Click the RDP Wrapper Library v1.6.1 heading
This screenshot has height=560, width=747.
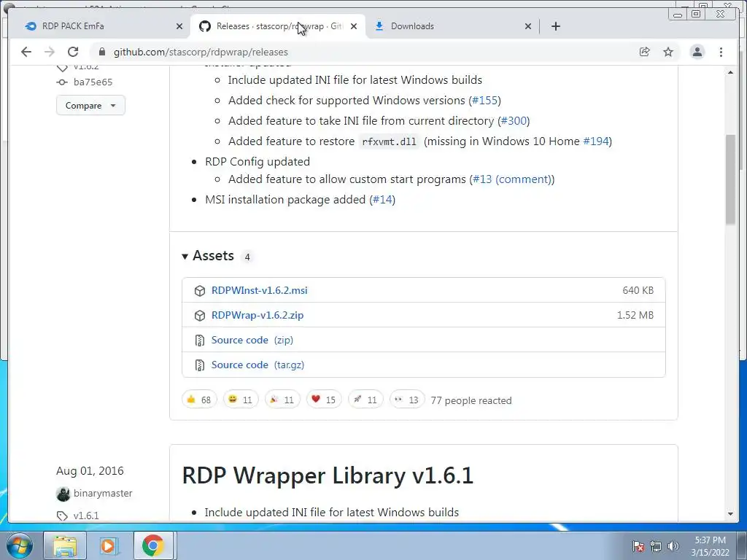coord(328,475)
